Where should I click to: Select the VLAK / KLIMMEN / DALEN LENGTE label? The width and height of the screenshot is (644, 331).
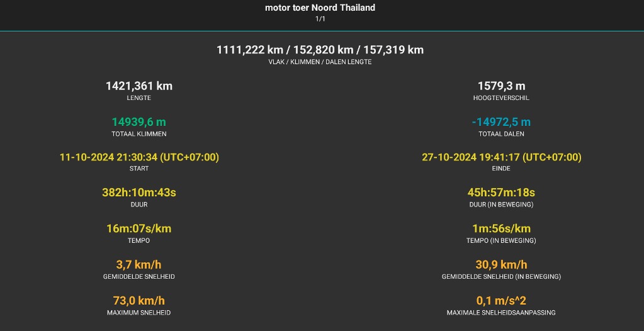320,62
